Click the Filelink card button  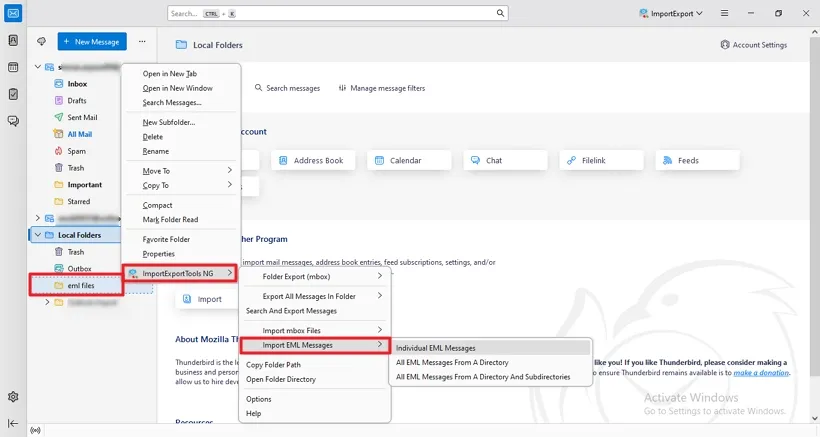pos(601,160)
